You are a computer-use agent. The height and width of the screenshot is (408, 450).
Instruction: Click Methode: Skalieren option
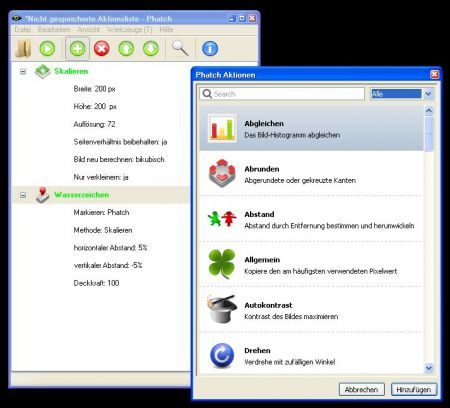103,230
